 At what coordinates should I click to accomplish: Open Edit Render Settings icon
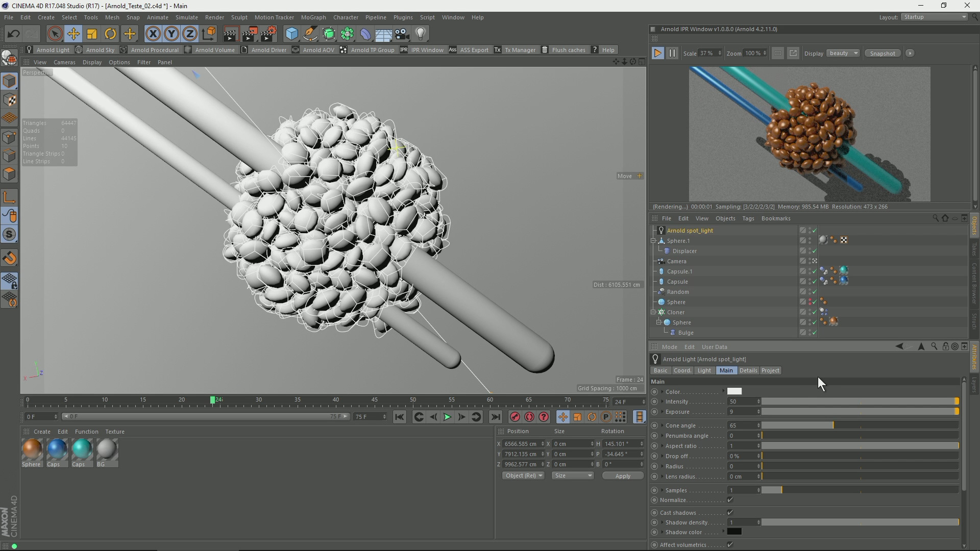(268, 34)
